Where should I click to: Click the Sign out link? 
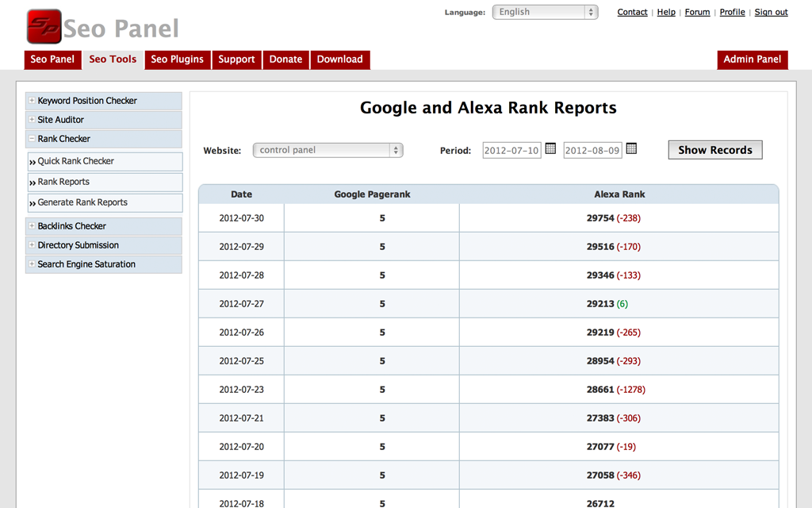tap(771, 12)
